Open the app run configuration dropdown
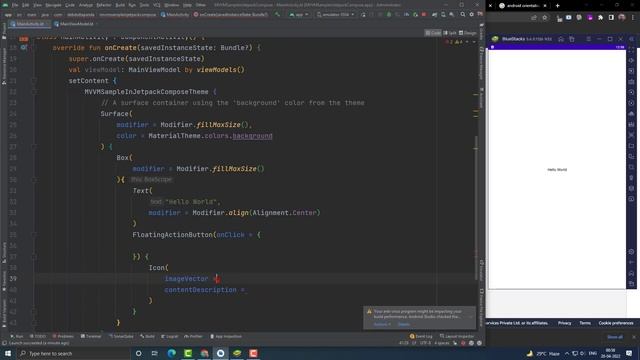 [299, 14]
